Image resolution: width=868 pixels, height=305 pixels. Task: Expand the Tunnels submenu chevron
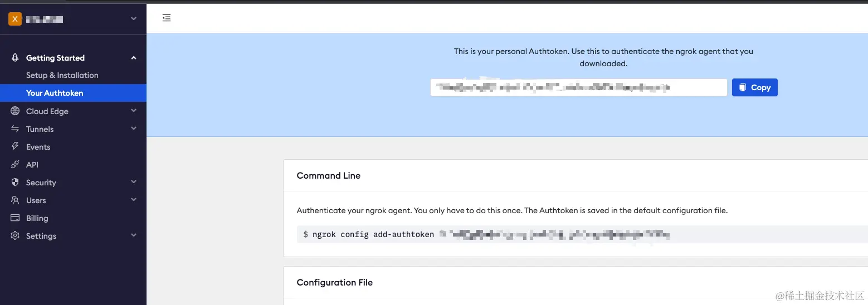tap(134, 129)
